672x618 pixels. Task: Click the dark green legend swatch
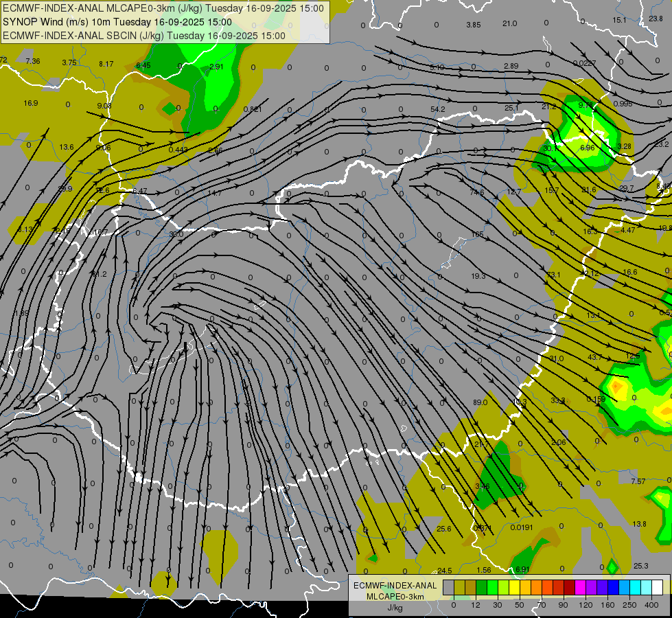coord(482,588)
